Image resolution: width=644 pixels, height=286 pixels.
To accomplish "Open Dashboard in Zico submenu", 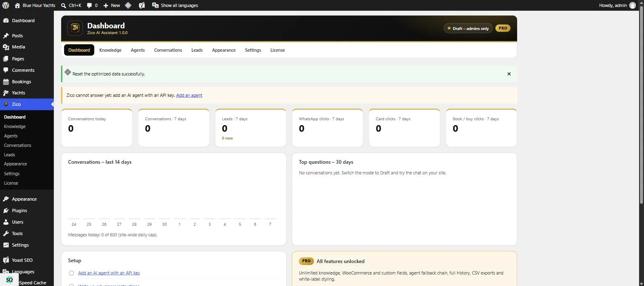I will pos(15,117).
